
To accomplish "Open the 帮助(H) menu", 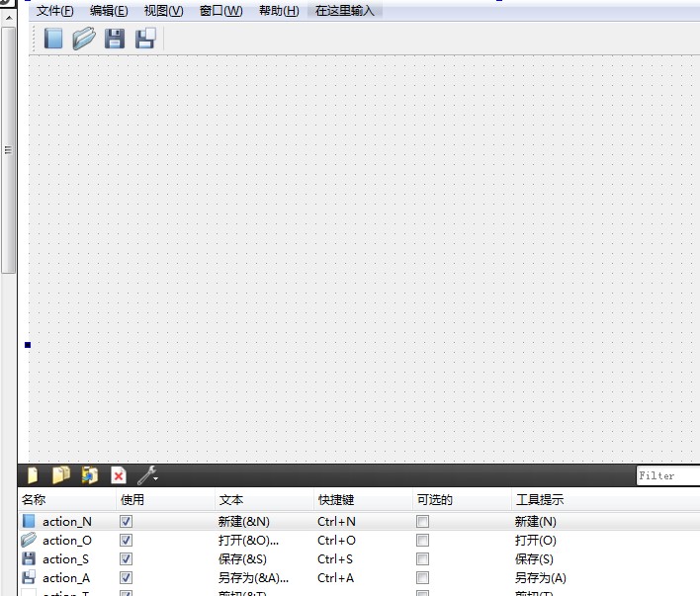I will point(278,11).
